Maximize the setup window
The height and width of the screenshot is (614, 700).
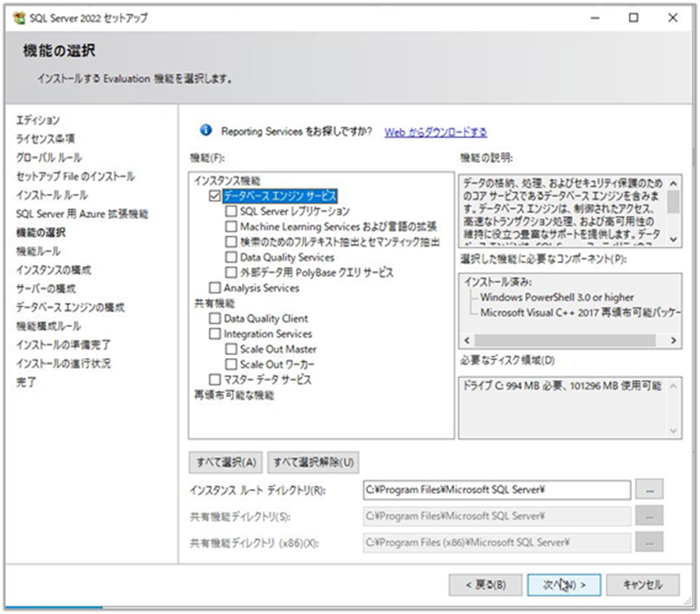coord(633,18)
